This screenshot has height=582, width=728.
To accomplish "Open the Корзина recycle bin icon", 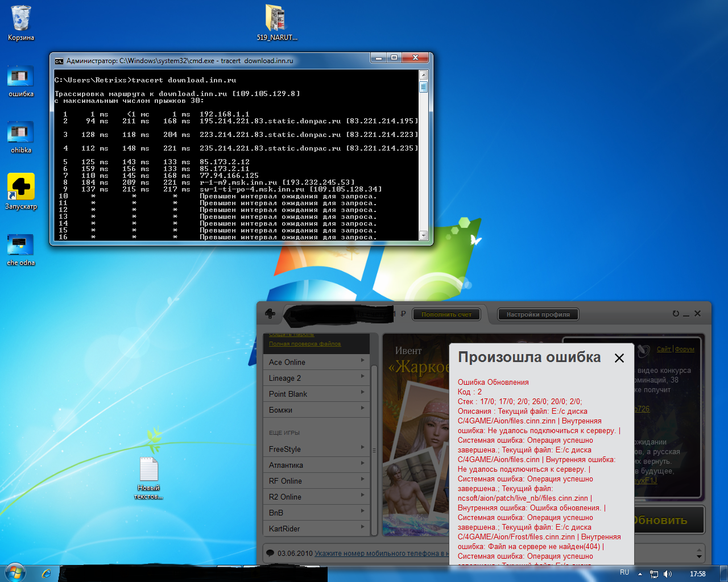I will [20, 20].
